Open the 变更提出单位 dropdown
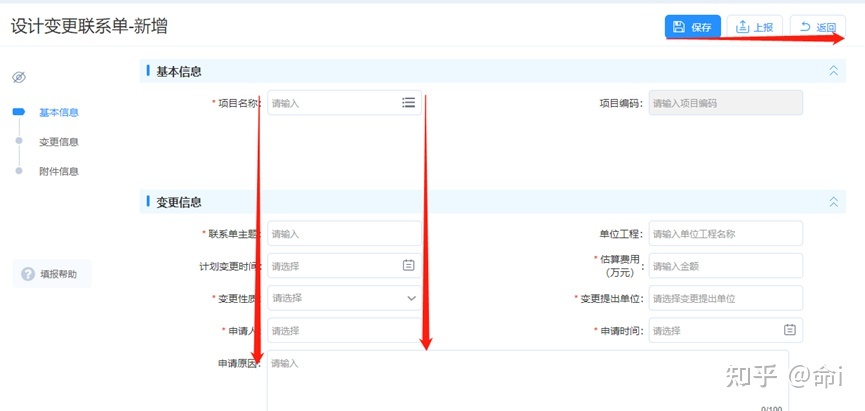 tap(725, 298)
